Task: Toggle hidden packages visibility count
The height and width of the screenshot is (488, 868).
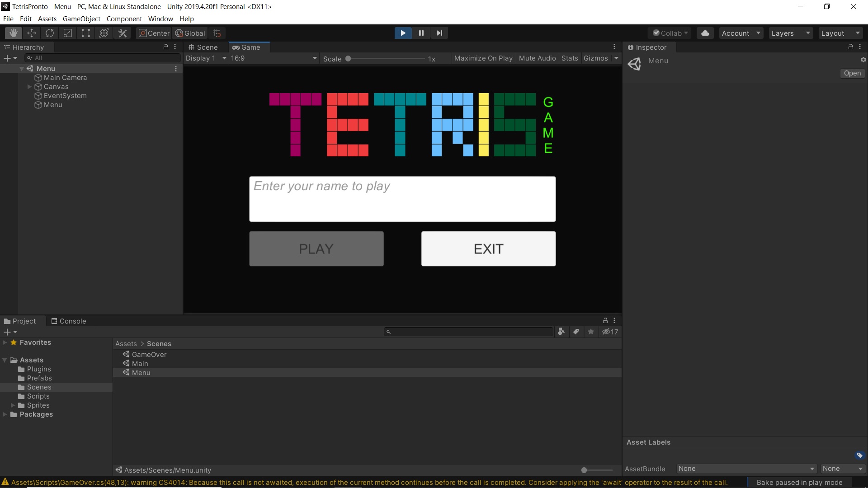Action: coord(610,332)
